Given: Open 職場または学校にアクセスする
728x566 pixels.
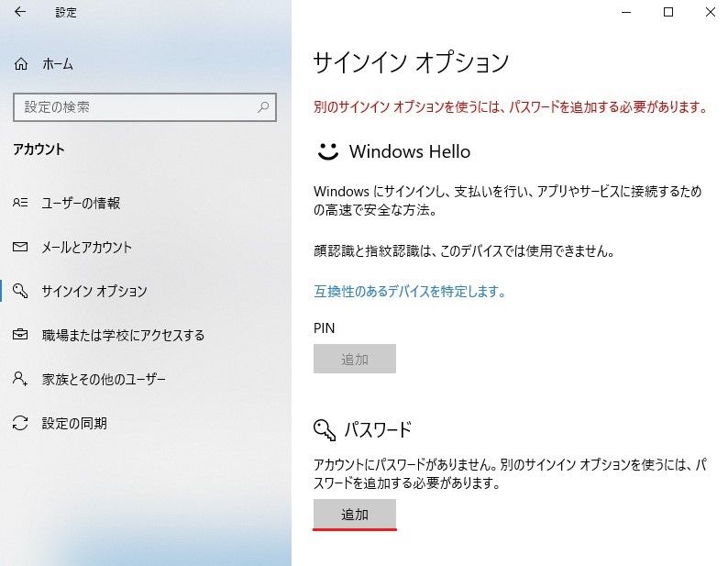Looking at the screenshot, I should click(123, 335).
